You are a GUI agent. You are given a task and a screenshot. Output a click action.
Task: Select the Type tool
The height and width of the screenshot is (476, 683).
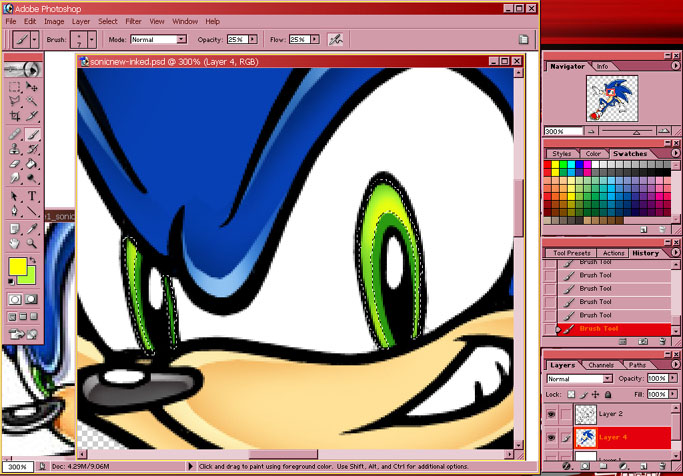pyautogui.click(x=32, y=196)
